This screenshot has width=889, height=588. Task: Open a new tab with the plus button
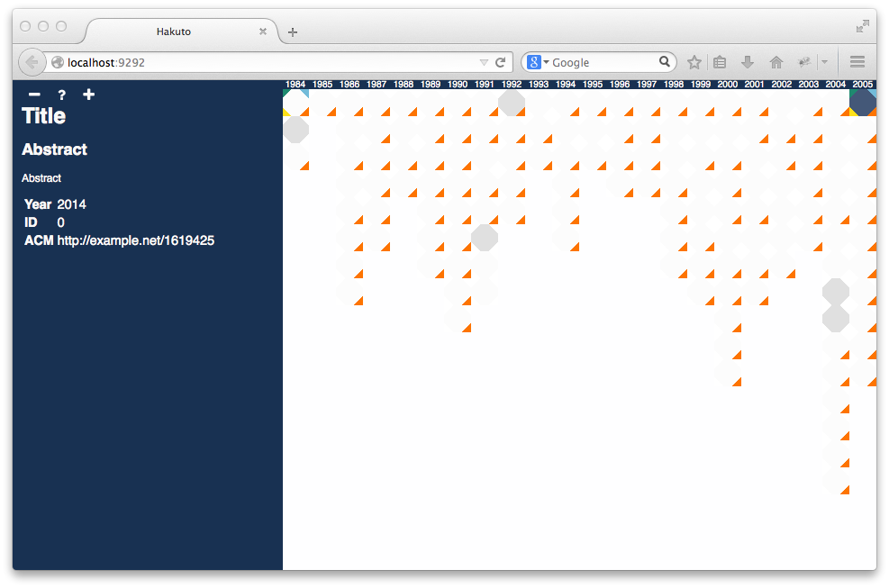(x=293, y=32)
